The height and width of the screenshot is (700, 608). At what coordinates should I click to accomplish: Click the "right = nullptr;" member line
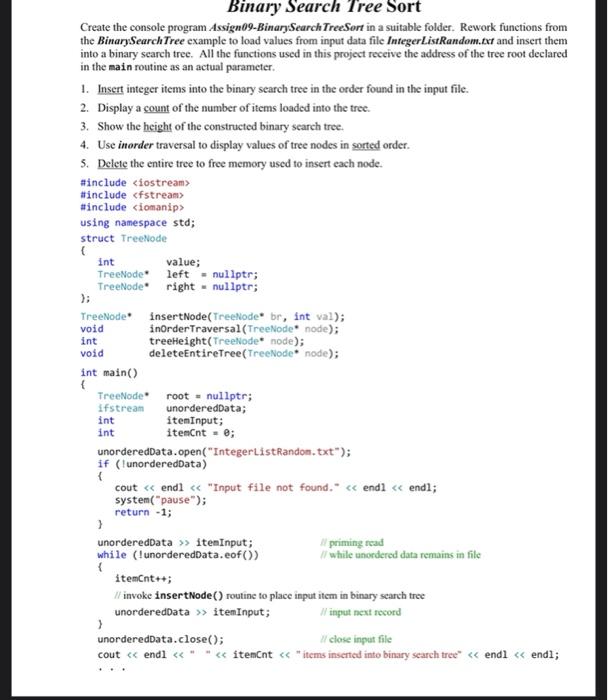178,287
